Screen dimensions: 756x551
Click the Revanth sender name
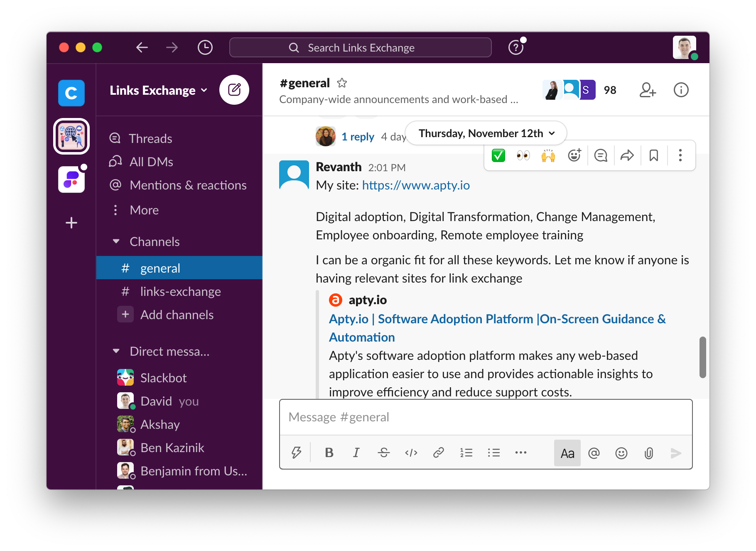click(339, 167)
